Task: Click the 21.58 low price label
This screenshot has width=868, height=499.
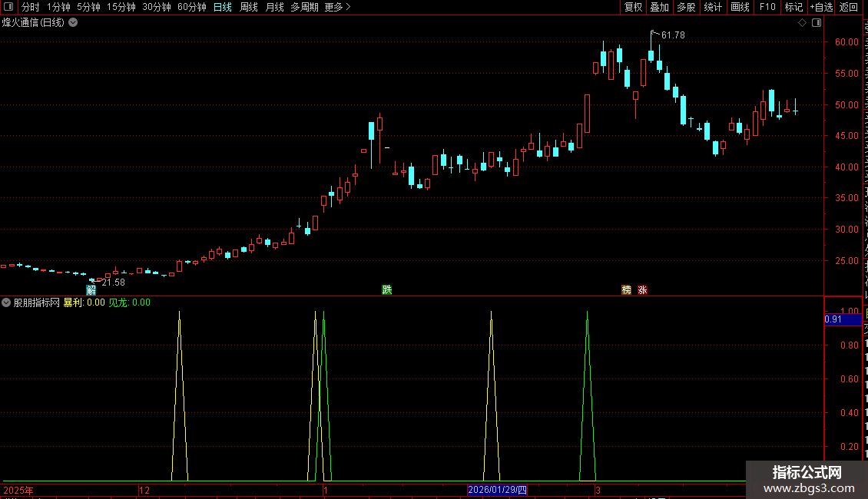Action: point(114,283)
